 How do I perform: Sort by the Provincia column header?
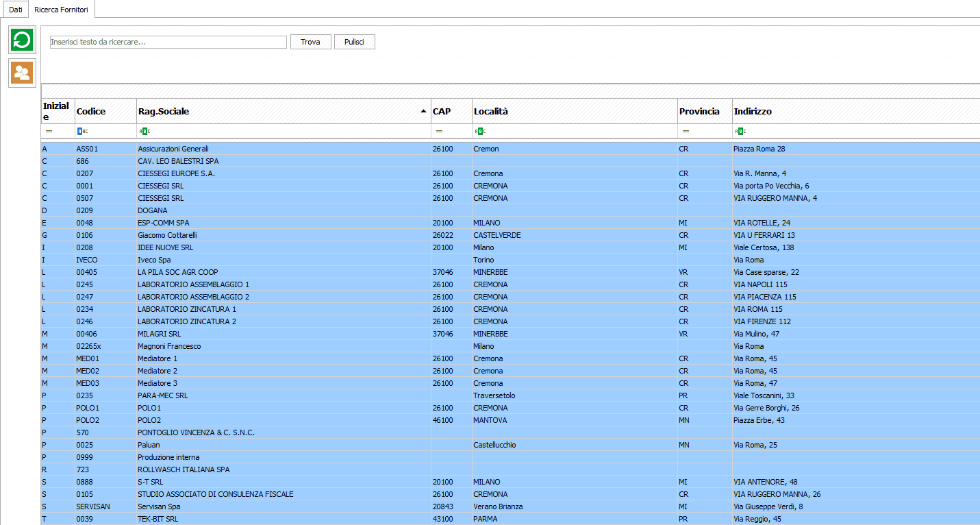tap(705, 111)
